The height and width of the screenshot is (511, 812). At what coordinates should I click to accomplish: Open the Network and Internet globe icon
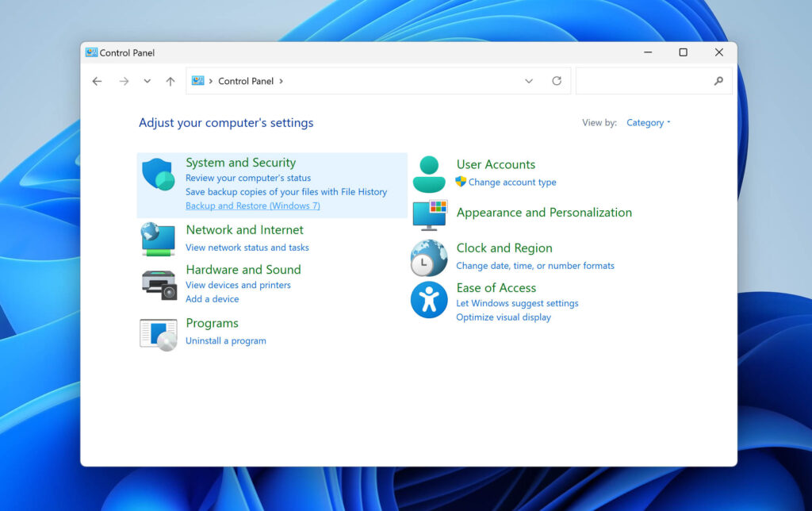click(158, 240)
